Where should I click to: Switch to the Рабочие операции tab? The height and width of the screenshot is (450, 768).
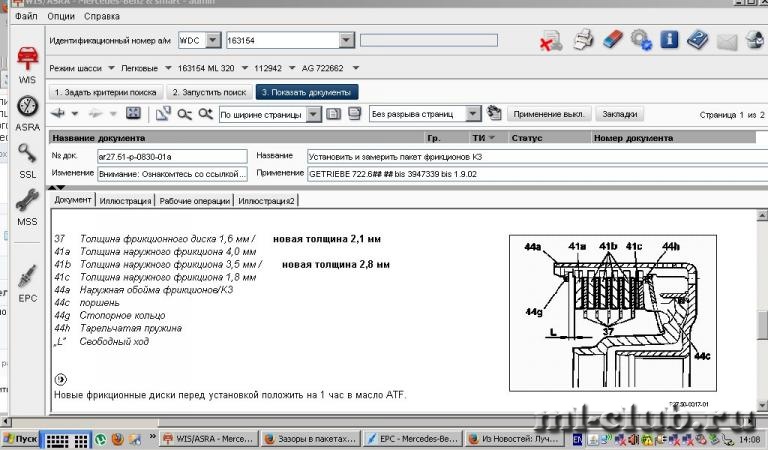tap(194, 201)
